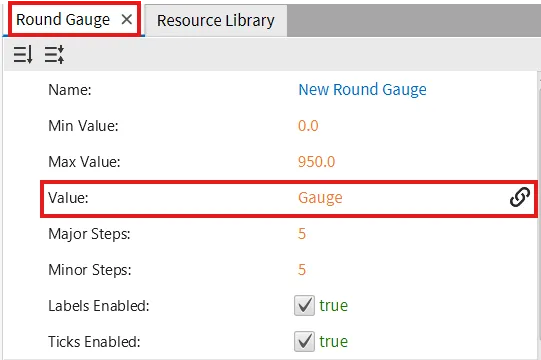Toggle the Ticks Enabled checkbox
541x360 pixels.
tap(304, 341)
